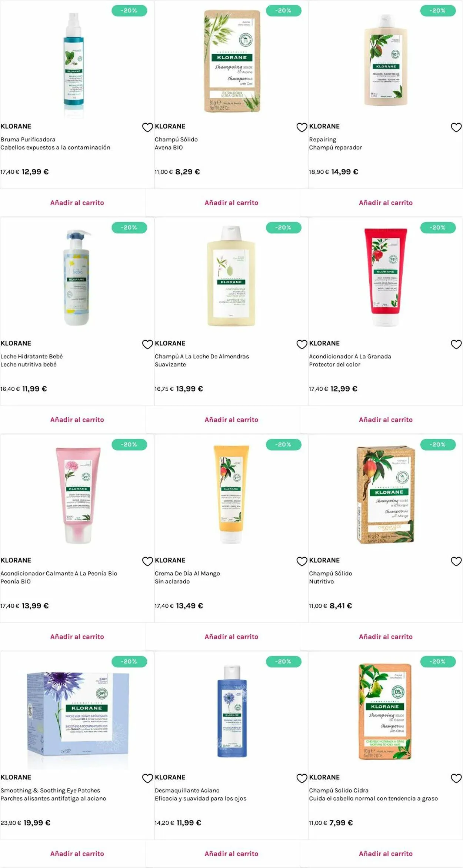The image size is (463, 868).
Task: Toggle heart on Champú Sólido Nutritivo
Action: tap(456, 561)
